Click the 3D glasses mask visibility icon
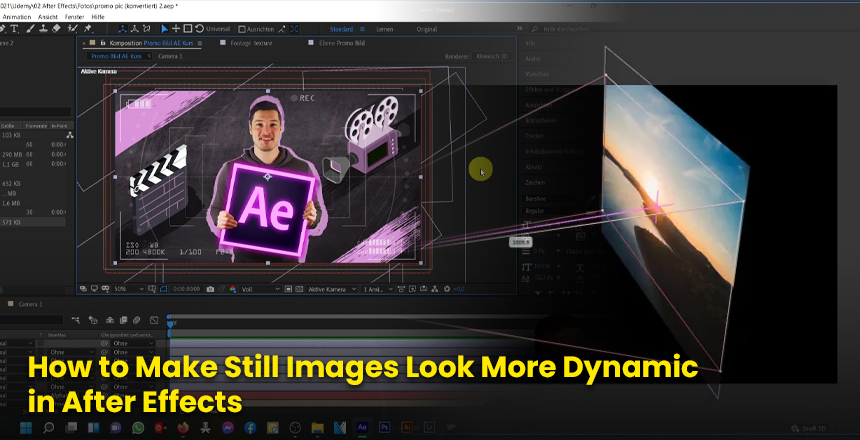 105,289
